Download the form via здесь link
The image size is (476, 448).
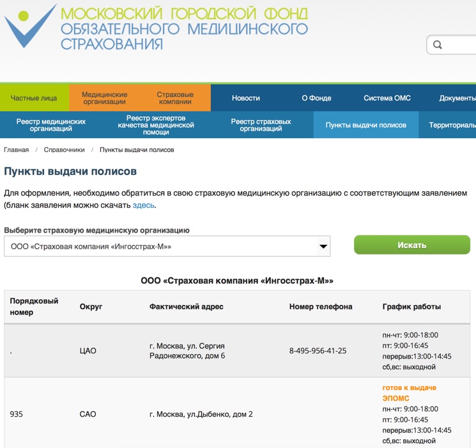143,205
